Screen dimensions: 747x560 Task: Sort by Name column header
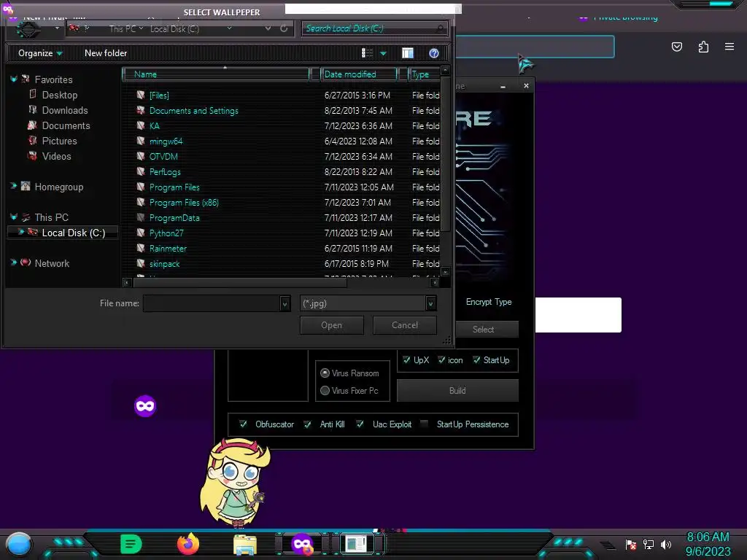click(x=216, y=74)
